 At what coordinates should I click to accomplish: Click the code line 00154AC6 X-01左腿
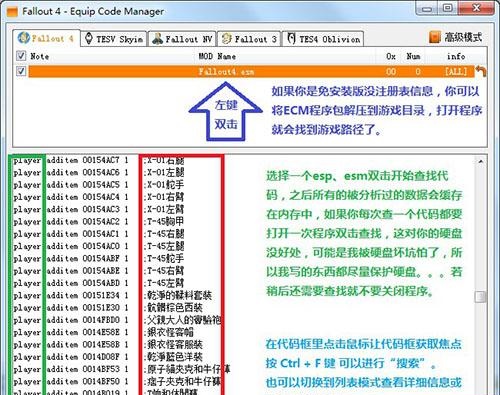[99, 172]
